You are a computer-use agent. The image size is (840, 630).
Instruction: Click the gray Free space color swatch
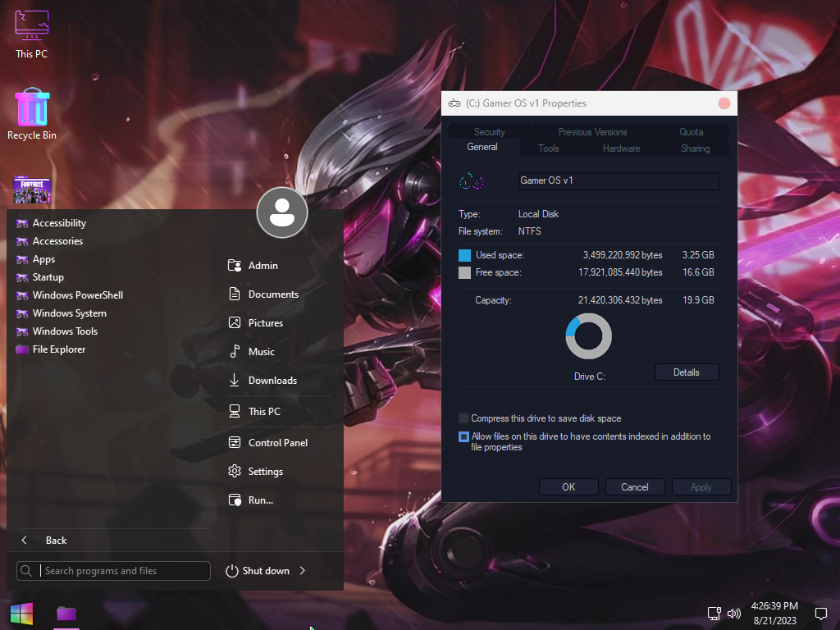pos(464,272)
